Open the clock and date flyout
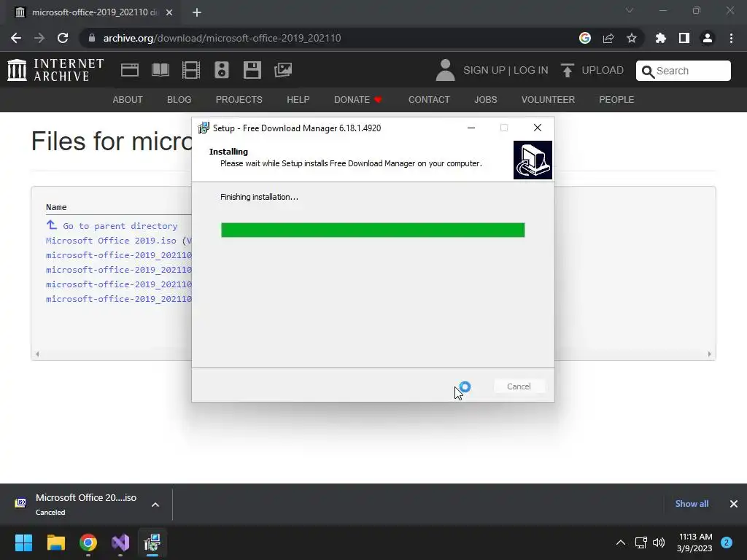 tap(694, 542)
